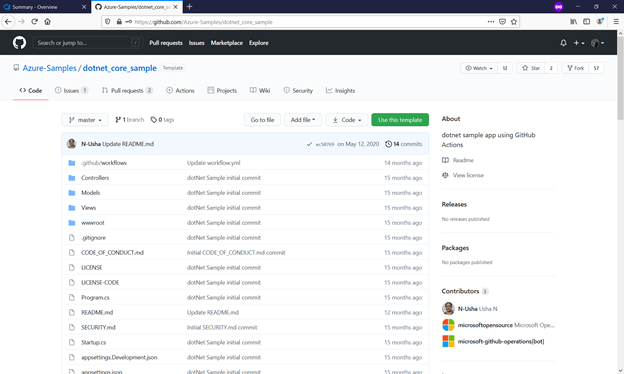Image resolution: width=624 pixels, height=374 pixels.
Task: Open the Wiki tab
Action: 260,91
